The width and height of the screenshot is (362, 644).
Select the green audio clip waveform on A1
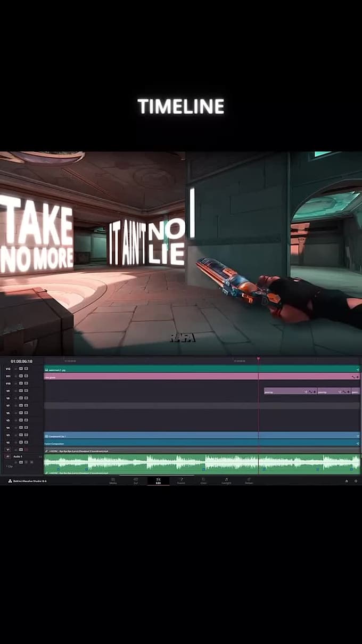[x=202, y=463]
